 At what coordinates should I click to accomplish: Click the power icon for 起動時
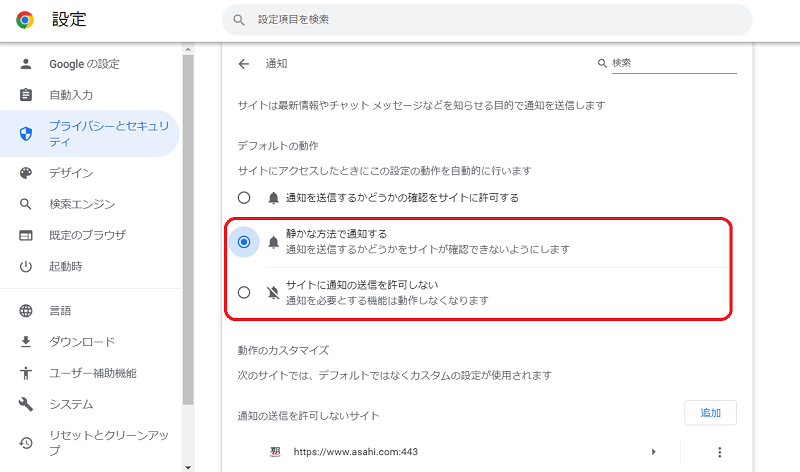click(x=27, y=266)
